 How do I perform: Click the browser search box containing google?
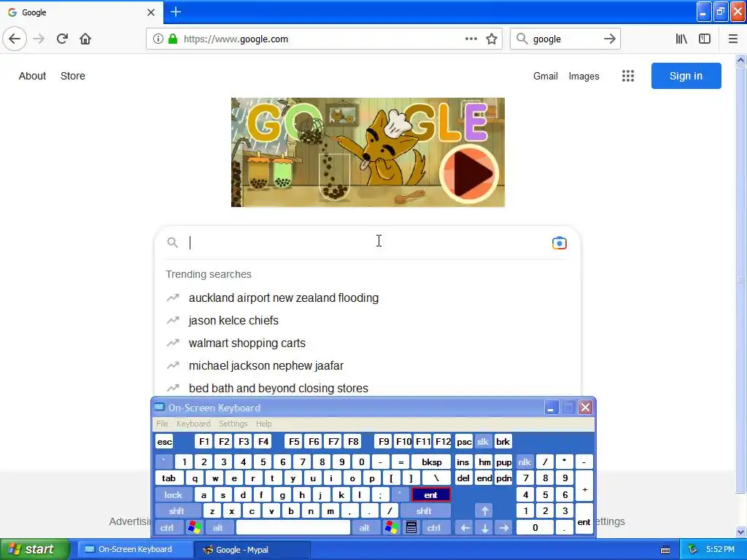click(565, 39)
